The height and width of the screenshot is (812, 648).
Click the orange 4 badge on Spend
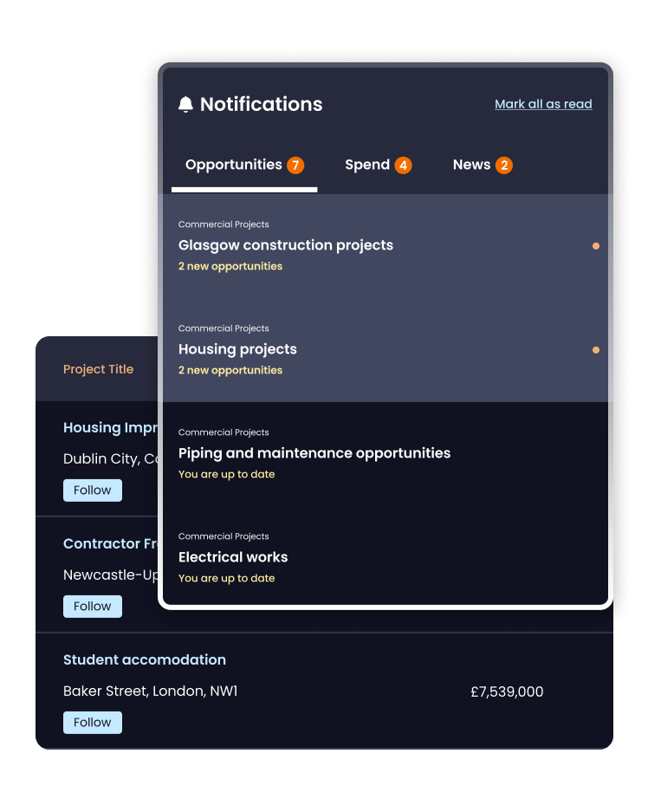point(403,166)
